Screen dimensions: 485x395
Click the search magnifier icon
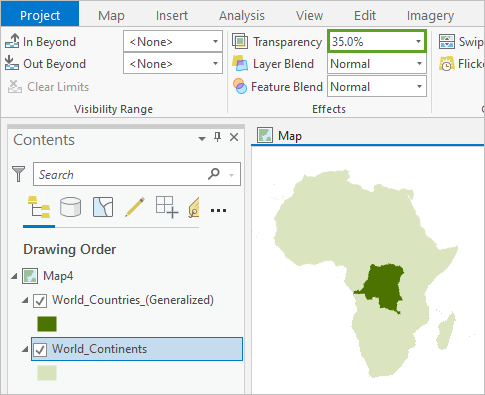point(214,173)
